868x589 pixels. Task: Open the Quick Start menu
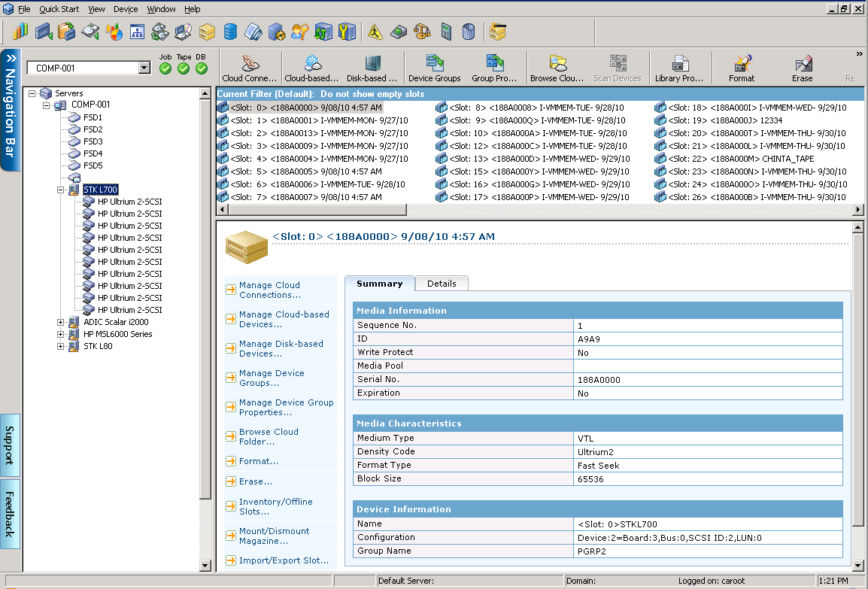(x=59, y=9)
